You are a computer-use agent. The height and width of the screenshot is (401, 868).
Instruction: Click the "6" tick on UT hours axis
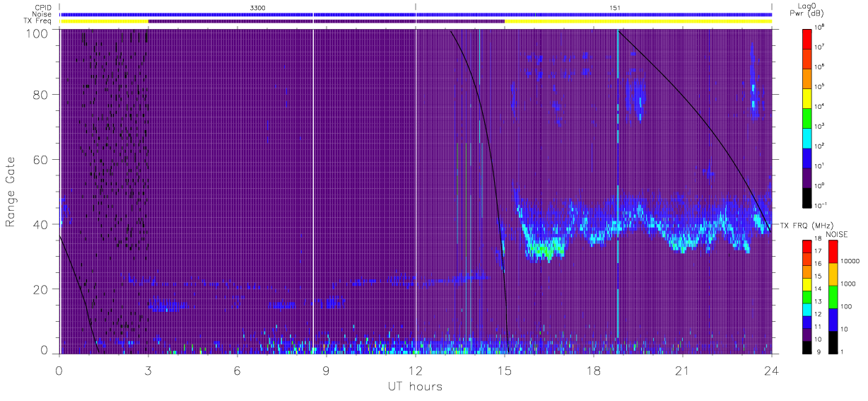[x=237, y=370]
